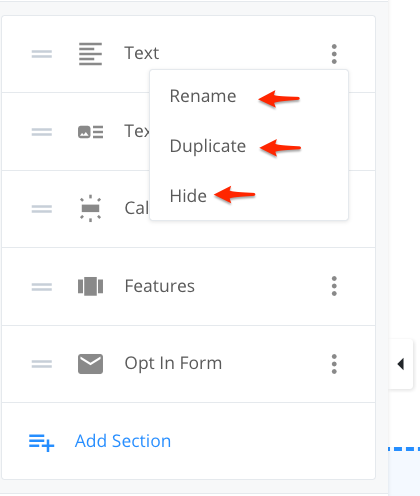Click the Text section alignment icon
Screen dimensions: 420x496
point(90,54)
